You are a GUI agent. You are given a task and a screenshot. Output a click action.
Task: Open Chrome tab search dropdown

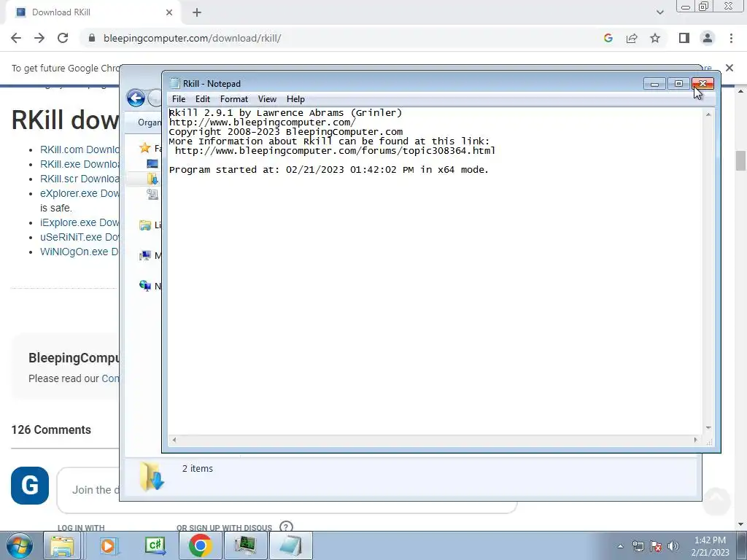(x=659, y=12)
